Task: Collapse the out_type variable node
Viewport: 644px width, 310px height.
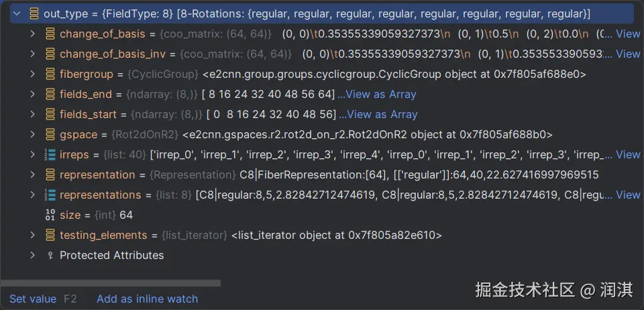Action: [17, 13]
